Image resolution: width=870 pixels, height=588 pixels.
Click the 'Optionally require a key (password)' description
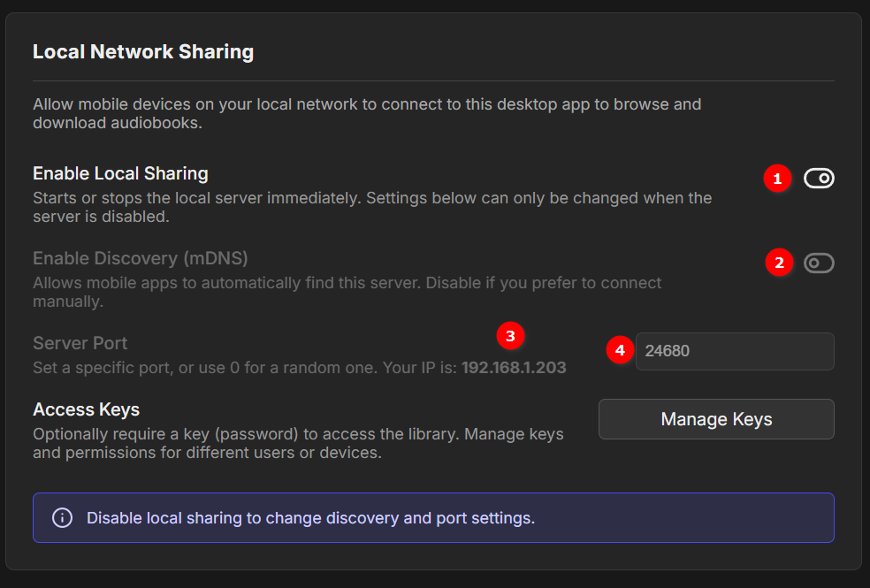[x=298, y=443]
